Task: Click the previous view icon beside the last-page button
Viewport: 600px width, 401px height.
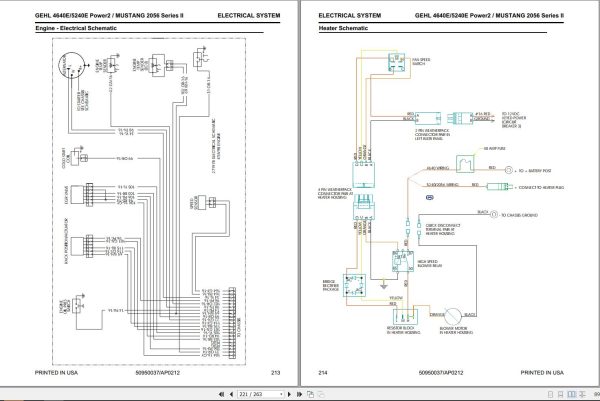Action: (x=310, y=394)
